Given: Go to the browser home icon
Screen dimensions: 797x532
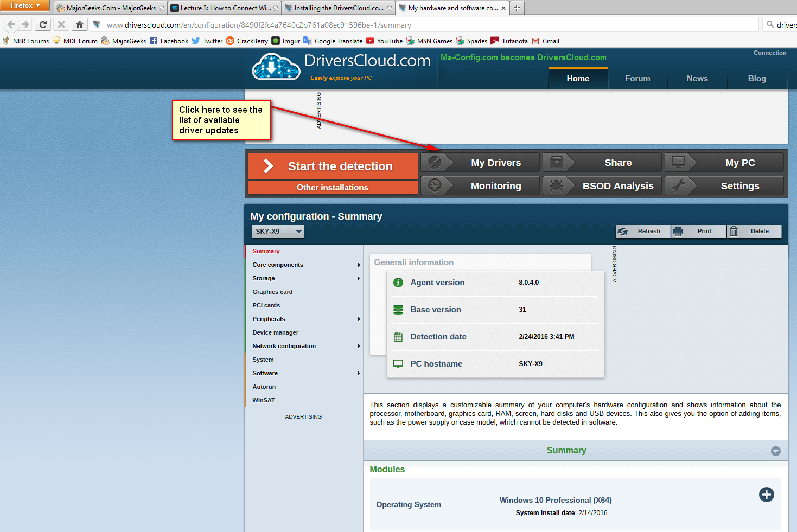Looking at the screenshot, I should coord(80,24).
